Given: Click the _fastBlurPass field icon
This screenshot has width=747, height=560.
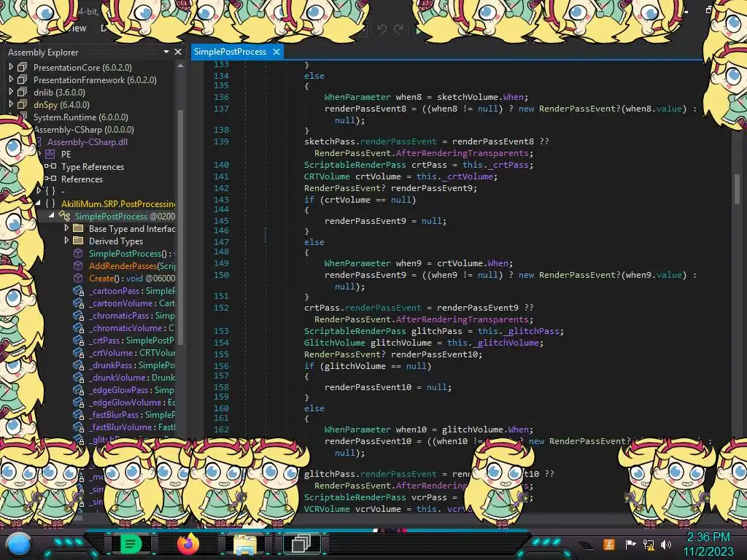Looking at the screenshot, I should point(79,415).
